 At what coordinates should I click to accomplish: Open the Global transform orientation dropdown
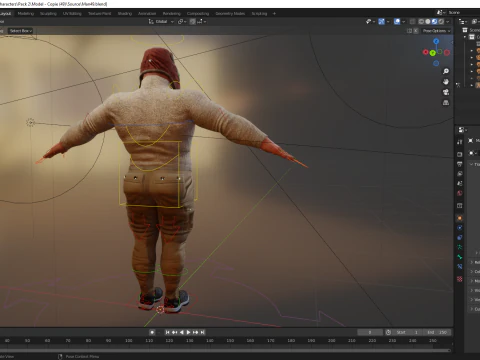coord(161,22)
